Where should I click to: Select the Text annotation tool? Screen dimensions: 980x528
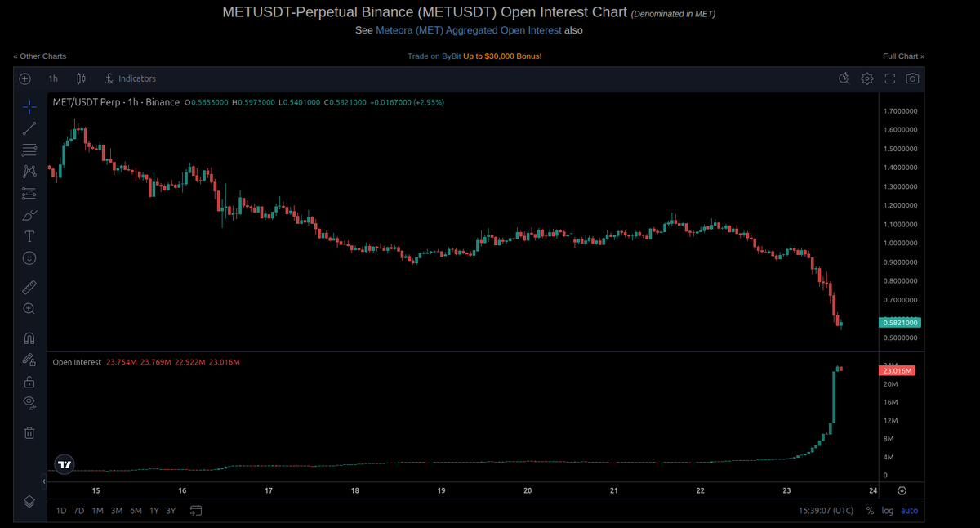(x=29, y=236)
